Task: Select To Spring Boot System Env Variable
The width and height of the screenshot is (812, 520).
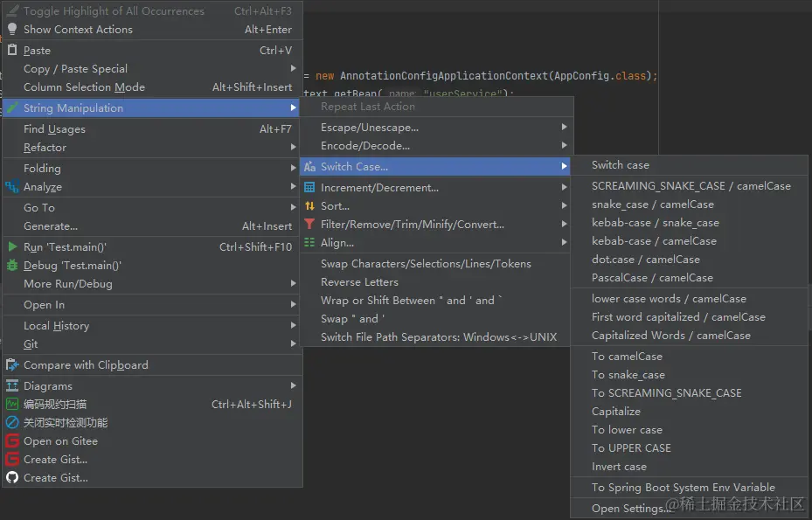Action: coord(683,488)
